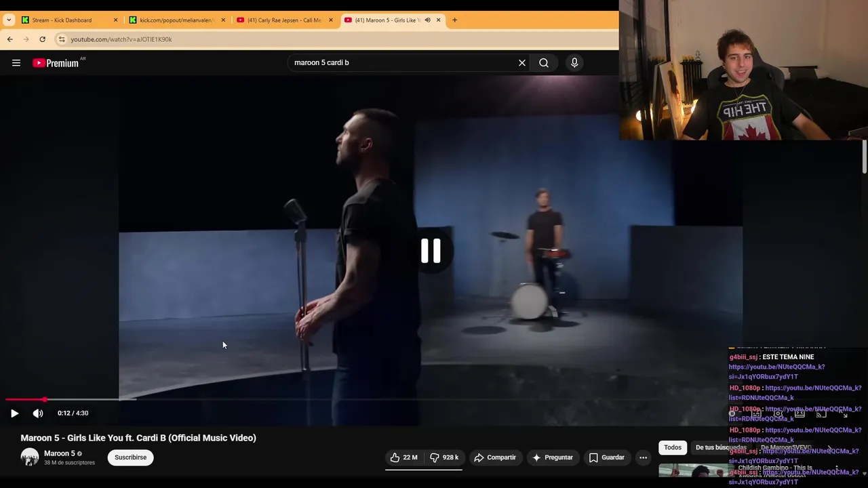The image size is (868, 488).
Task: Select the De tus búsquedas chip
Action: (721, 447)
